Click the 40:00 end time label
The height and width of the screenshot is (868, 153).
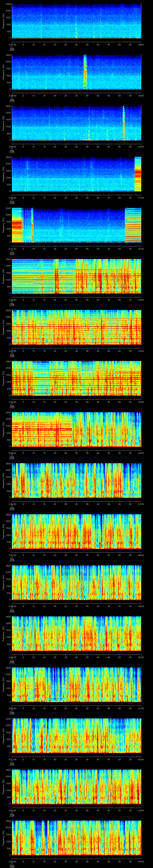tap(141, 147)
